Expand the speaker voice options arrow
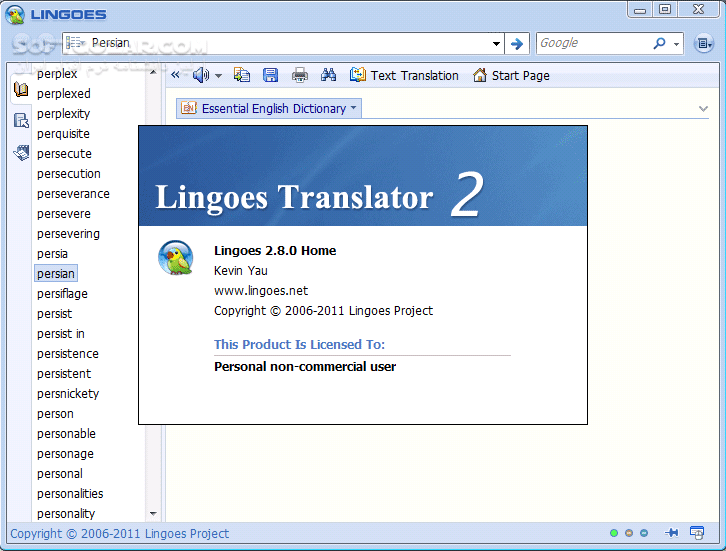 click(219, 75)
